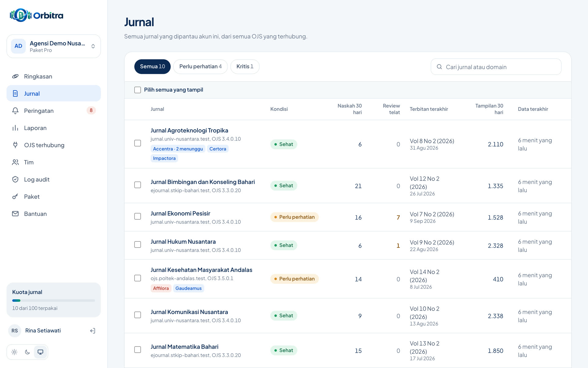The image size is (588, 368).
Task: Tick checkbox for Jurnal Agroteknologi Tropika
Action: point(138,143)
